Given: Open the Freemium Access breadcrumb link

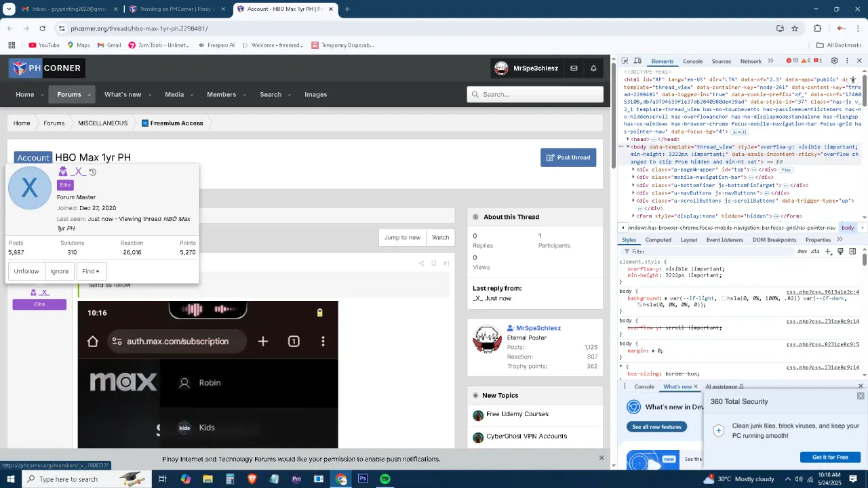Looking at the screenshot, I should click(172, 123).
